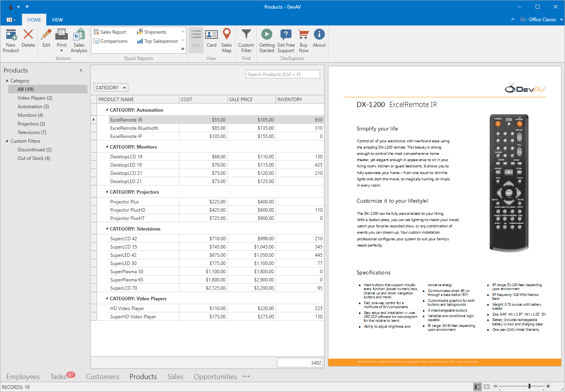Viewport: 565px width, 392px height.
Task: Switch to the VIEW ribbon tab
Action: point(57,20)
